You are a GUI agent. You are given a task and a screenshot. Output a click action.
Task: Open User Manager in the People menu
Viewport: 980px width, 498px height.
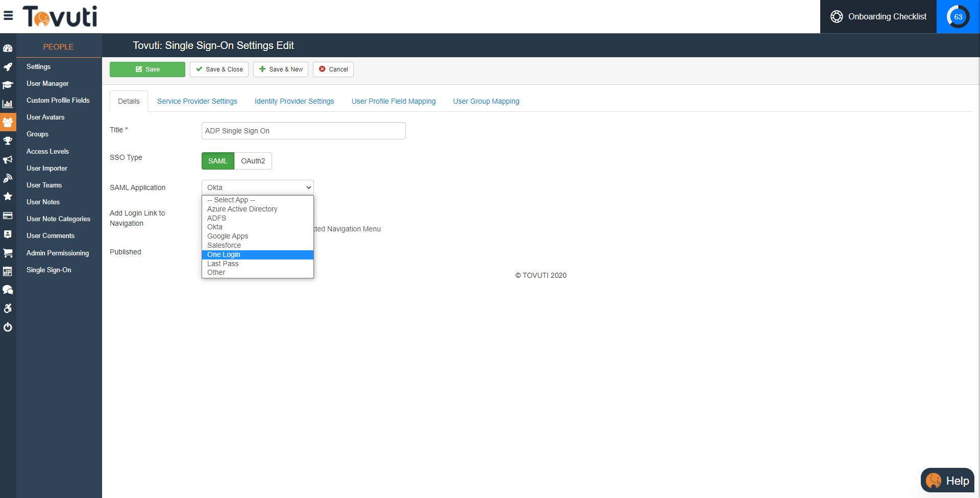pyautogui.click(x=47, y=83)
